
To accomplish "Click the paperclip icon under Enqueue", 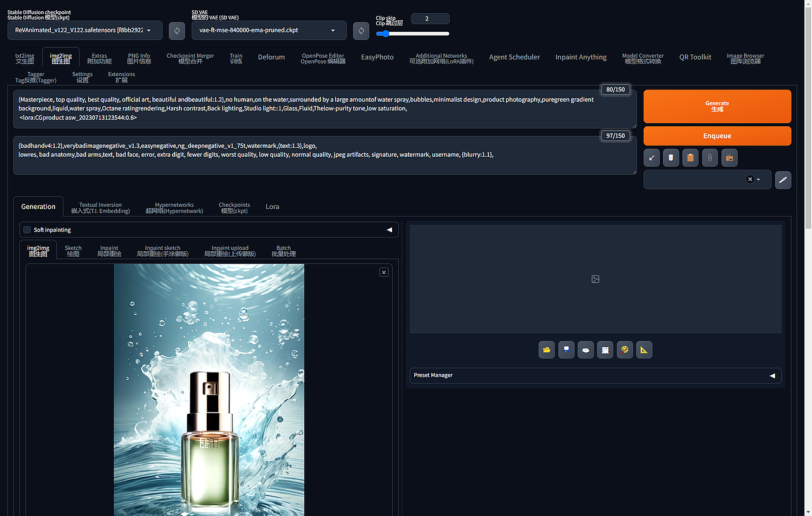I will 710,157.
